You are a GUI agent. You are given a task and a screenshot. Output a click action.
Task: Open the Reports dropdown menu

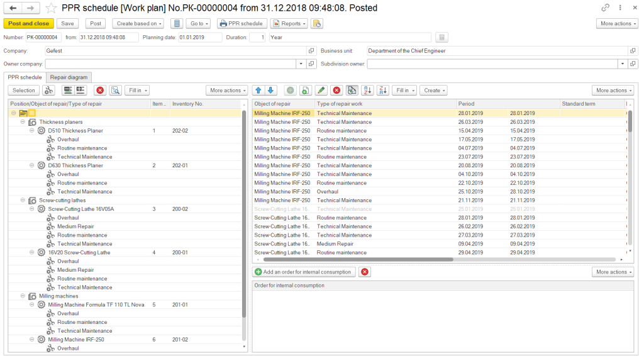pyautogui.click(x=289, y=23)
